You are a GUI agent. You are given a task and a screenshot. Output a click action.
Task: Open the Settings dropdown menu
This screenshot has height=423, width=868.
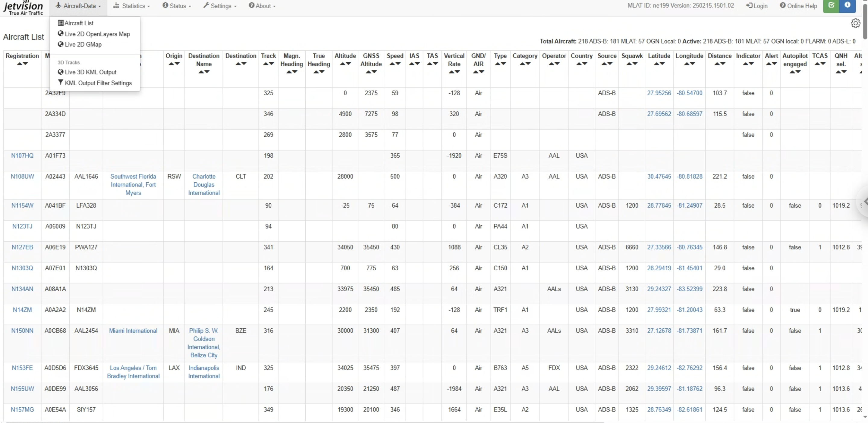220,6
